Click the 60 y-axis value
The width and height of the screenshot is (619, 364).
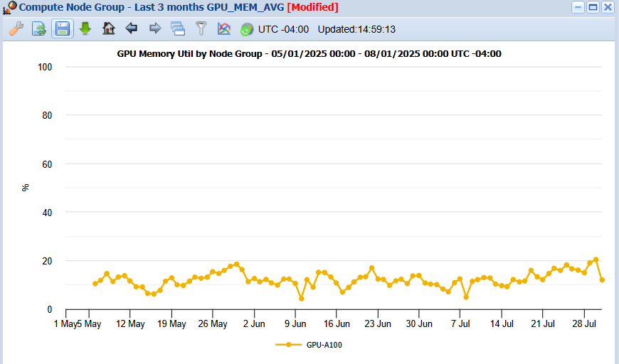pos(47,164)
